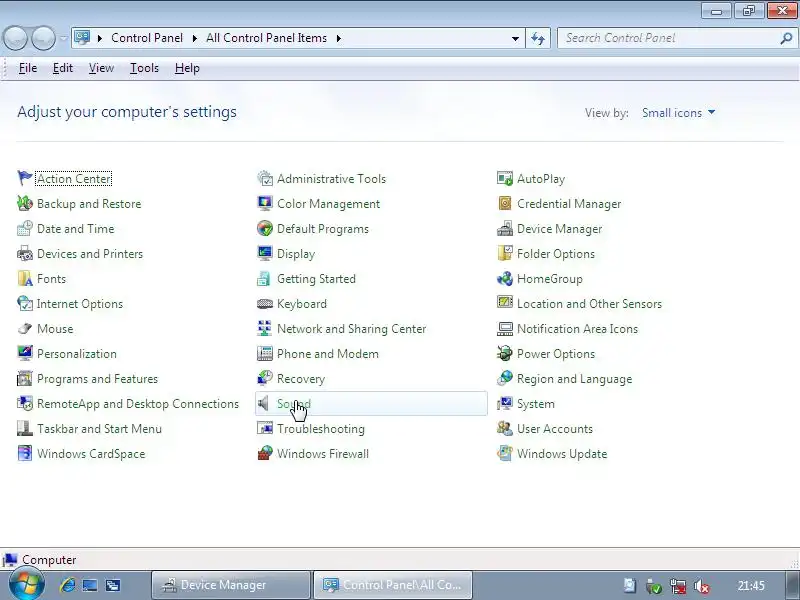Click the Windows Start orb
The image size is (800, 600).
tap(27, 584)
